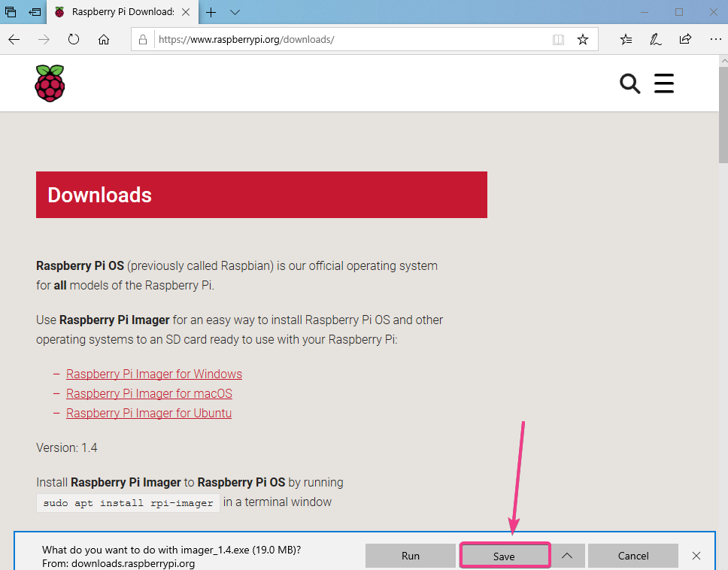Dismiss the download notification bar
This screenshot has width=728, height=570.
pyautogui.click(x=696, y=556)
